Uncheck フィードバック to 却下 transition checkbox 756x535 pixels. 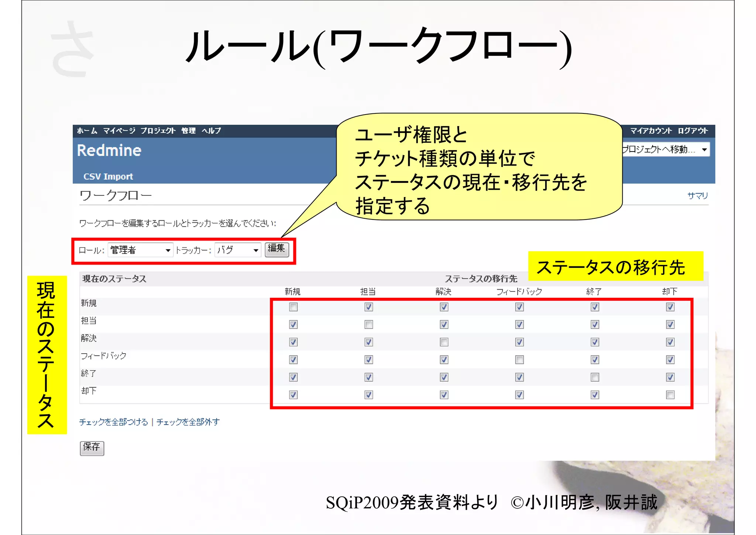coord(670,359)
